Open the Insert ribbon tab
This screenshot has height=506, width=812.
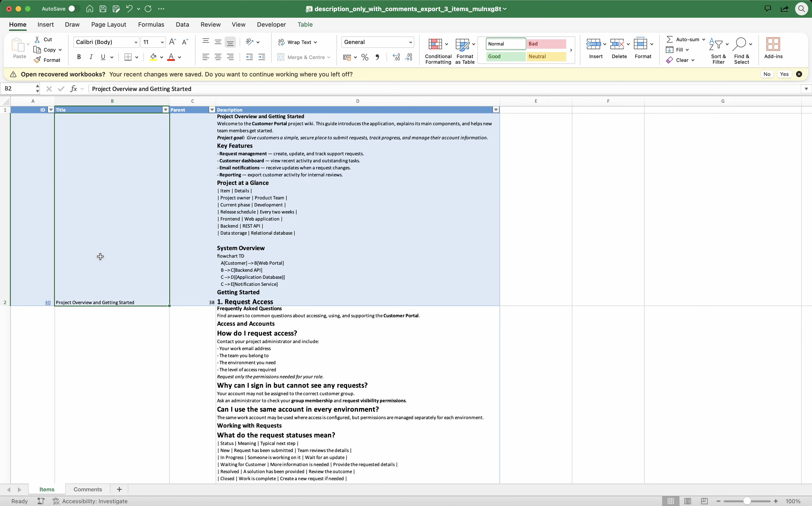(x=45, y=25)
